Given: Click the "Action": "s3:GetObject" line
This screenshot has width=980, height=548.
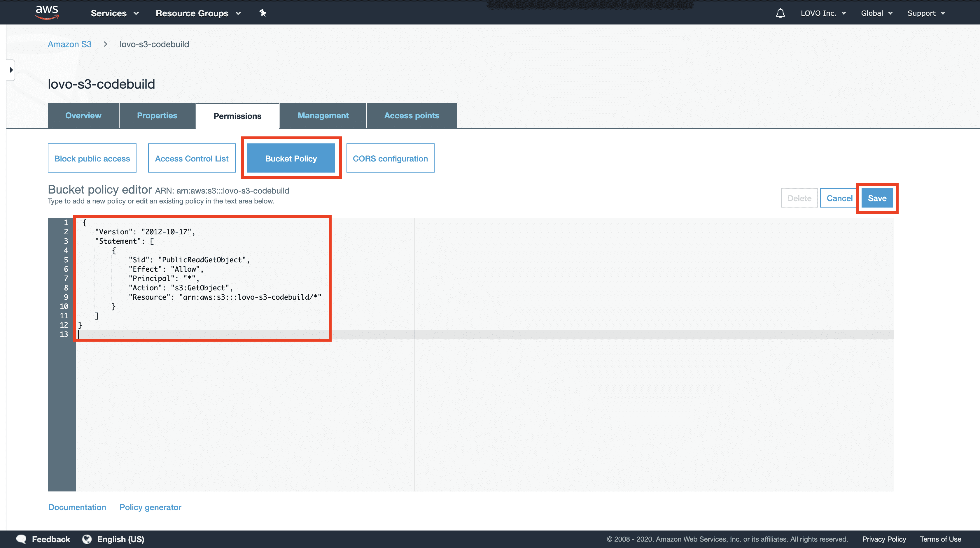Looking at the screenshot, I should [181, 287].
